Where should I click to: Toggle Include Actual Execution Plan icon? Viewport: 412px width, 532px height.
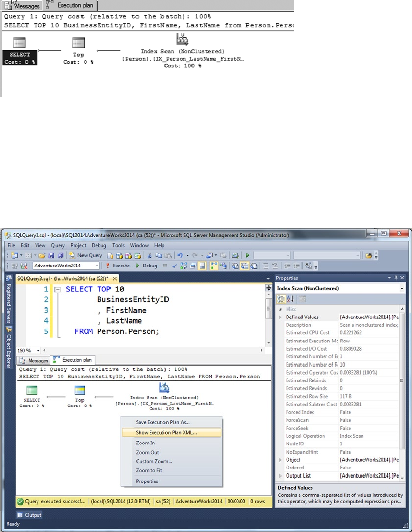(214, 266)
